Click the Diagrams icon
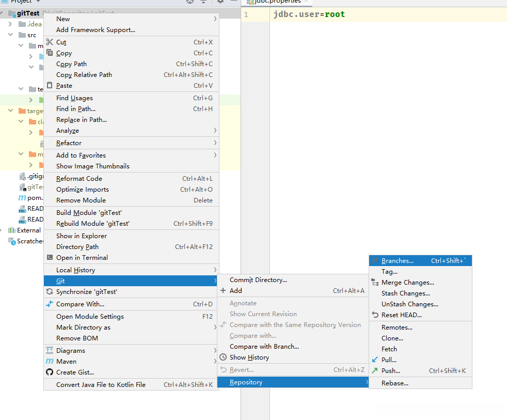507x420 pixels. click(50, 350)
